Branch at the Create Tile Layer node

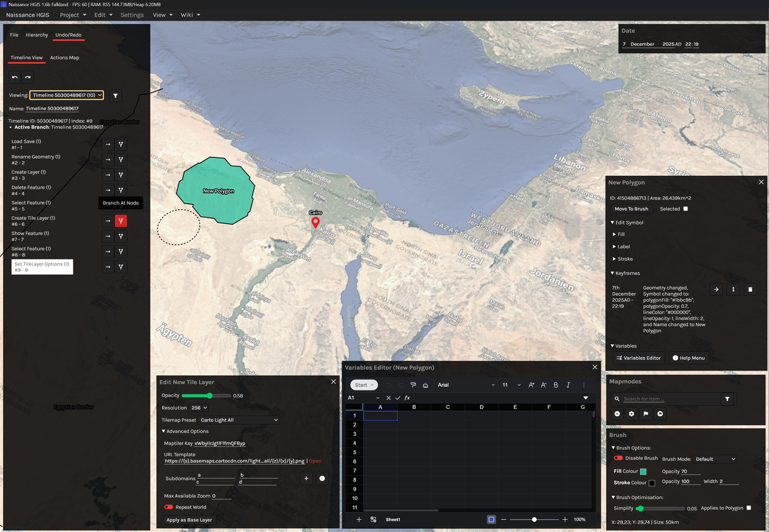pos(121,221)
